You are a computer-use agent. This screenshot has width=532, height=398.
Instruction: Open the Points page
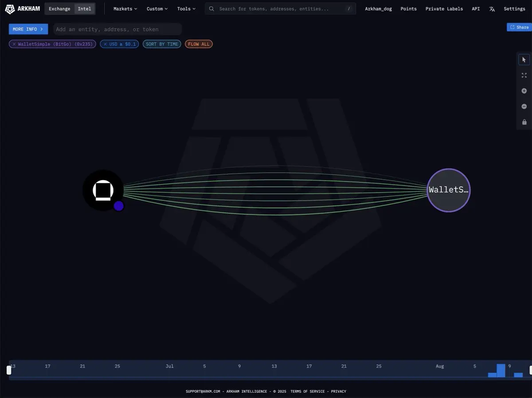coord(408,9)
